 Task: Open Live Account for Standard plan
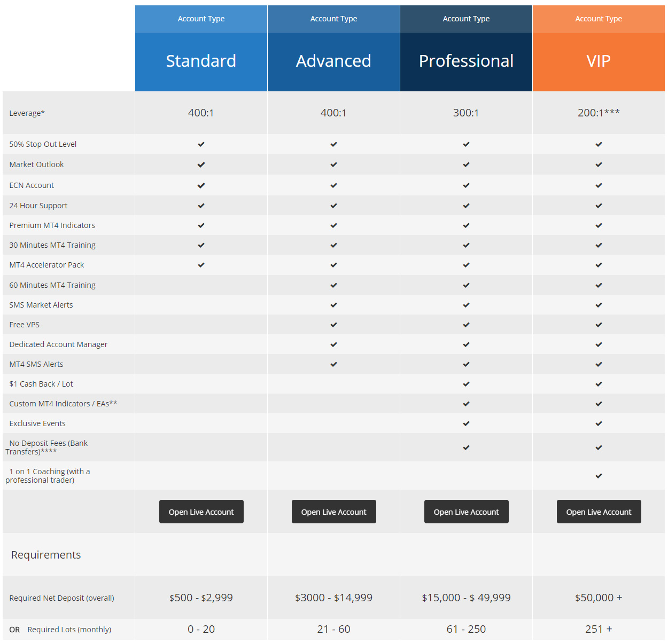point(201,512)
